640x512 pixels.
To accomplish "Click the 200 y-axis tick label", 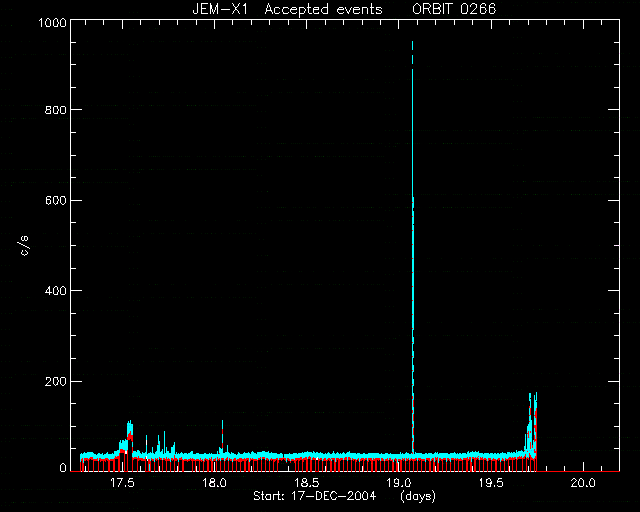I will 55,381.
